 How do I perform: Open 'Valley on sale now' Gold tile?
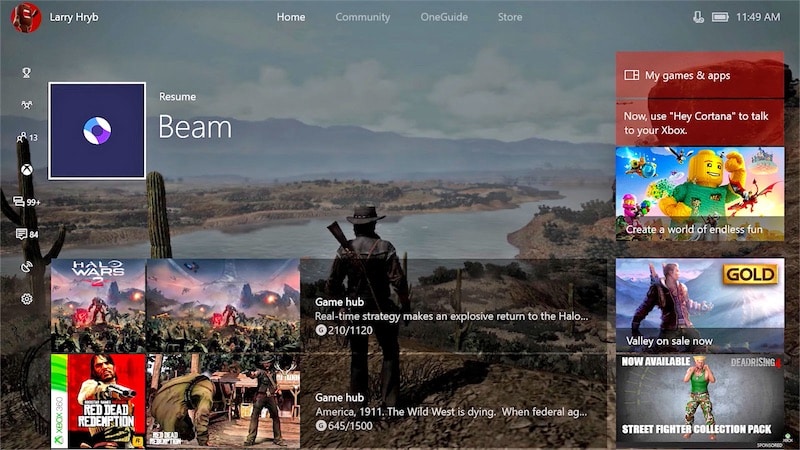click(x=699, y=305)
